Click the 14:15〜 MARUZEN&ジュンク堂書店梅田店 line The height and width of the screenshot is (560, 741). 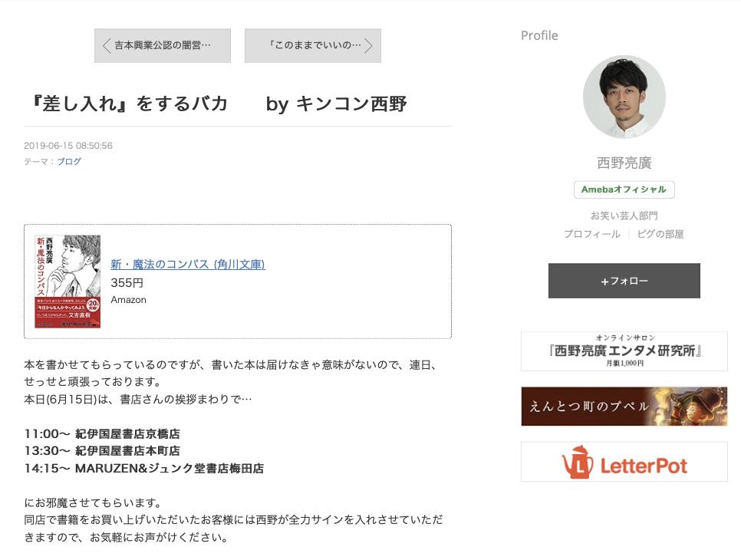[x=144, y=468]
